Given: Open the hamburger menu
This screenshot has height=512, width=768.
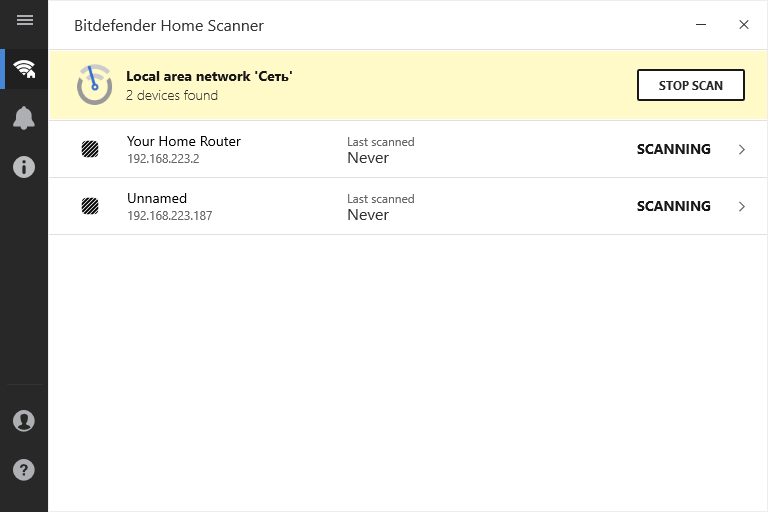Looking at the screenshot, I should click(24, 20).
